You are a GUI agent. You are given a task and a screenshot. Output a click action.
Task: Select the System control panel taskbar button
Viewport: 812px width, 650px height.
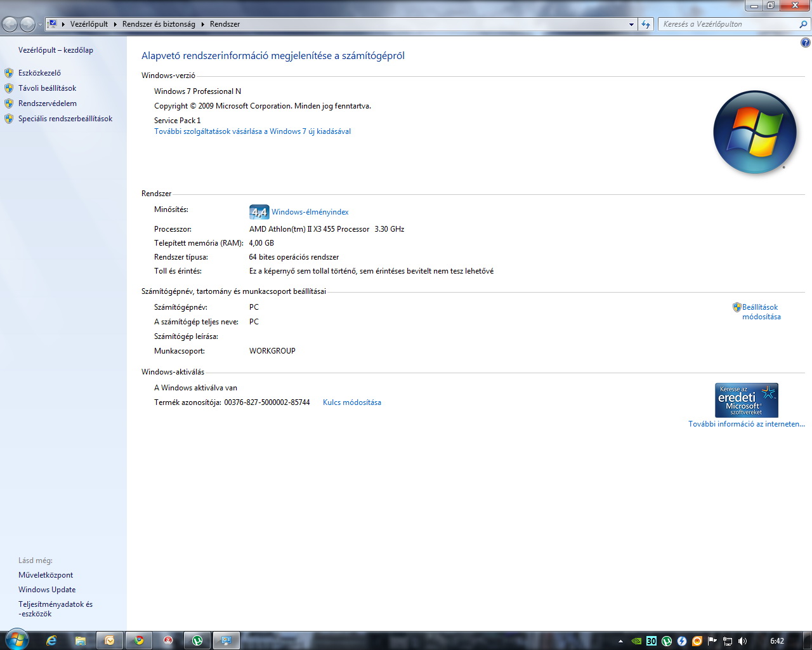click(226, 640)
